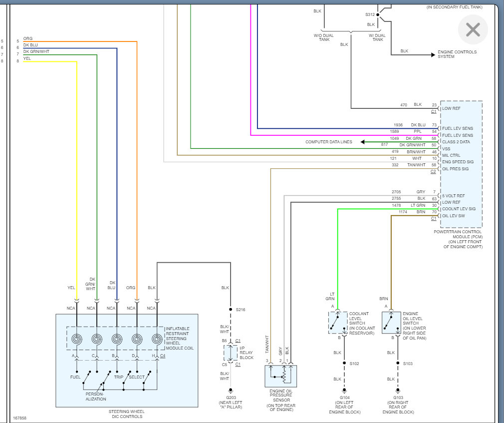Click the 'OIL PRES SIG' PCM pin label

[x=455, y=169]
